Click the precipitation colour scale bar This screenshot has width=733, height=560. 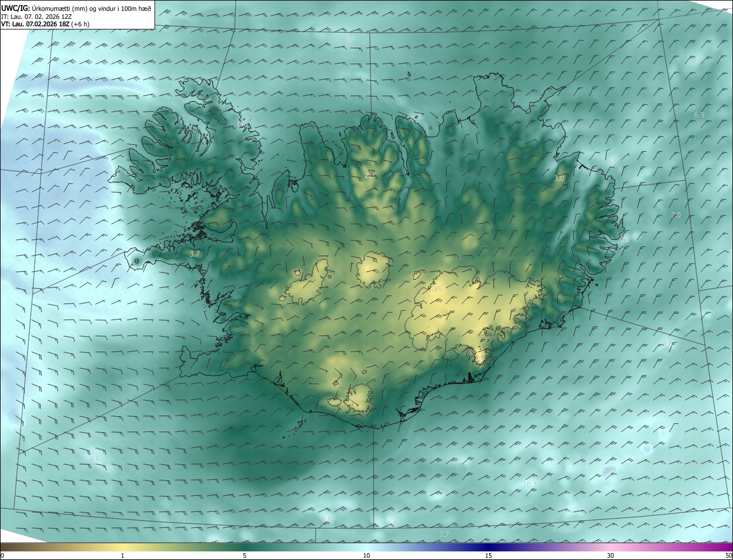(366, 547)
